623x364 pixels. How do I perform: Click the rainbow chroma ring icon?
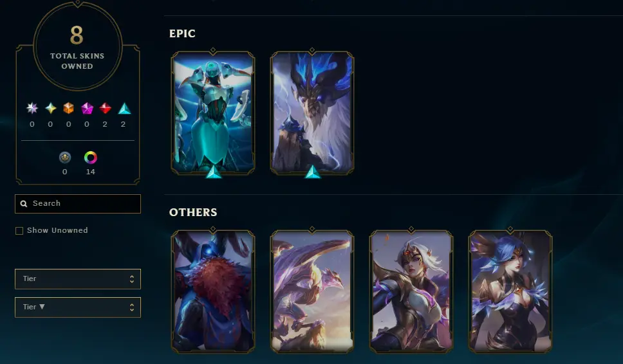[x=91, y=158]
